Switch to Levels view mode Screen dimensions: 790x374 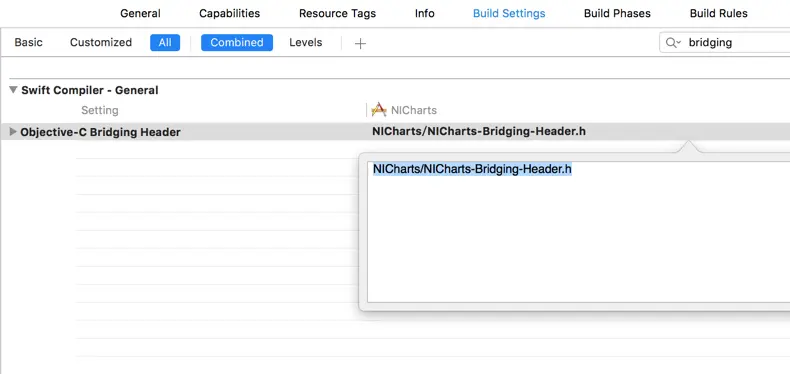point(305,42)
